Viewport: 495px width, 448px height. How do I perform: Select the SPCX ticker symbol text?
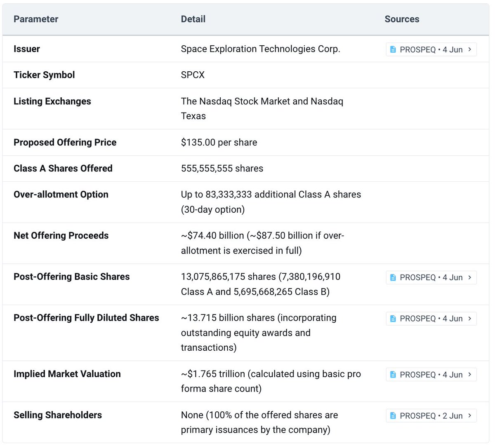tap(193, 75)
